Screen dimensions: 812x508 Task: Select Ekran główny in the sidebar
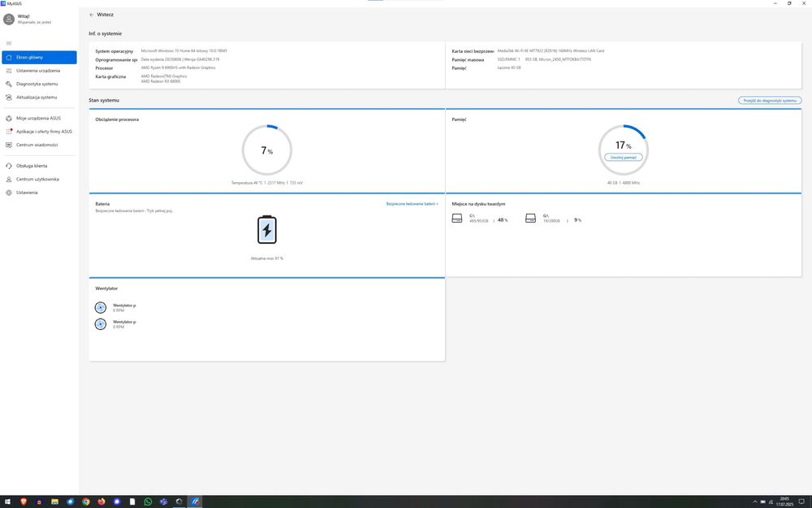39,58
